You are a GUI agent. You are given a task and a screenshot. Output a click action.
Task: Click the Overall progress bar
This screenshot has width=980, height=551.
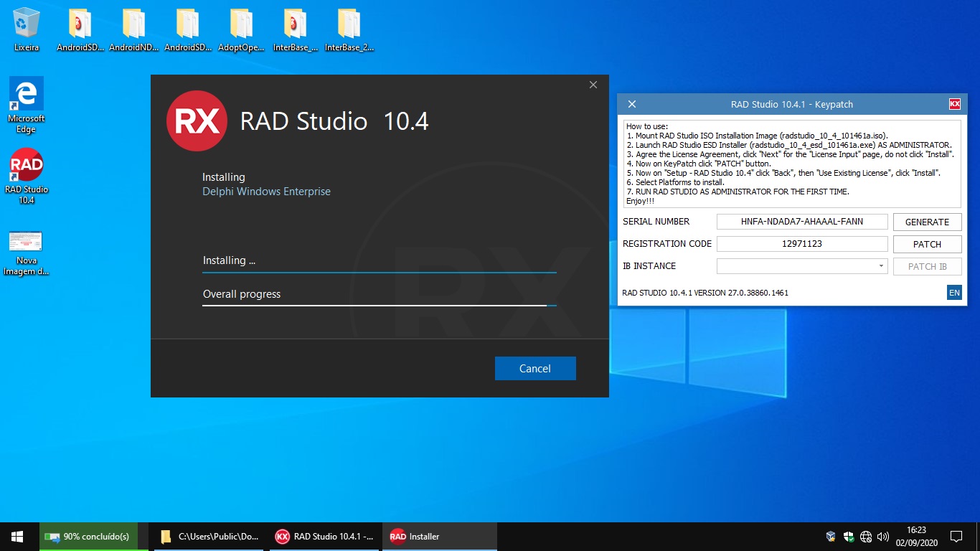380,305
